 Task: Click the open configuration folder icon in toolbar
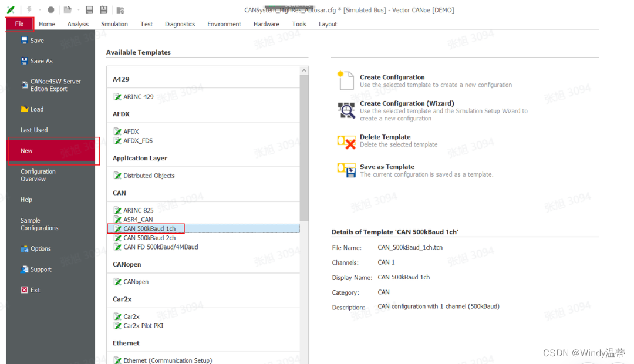(68, 10)
